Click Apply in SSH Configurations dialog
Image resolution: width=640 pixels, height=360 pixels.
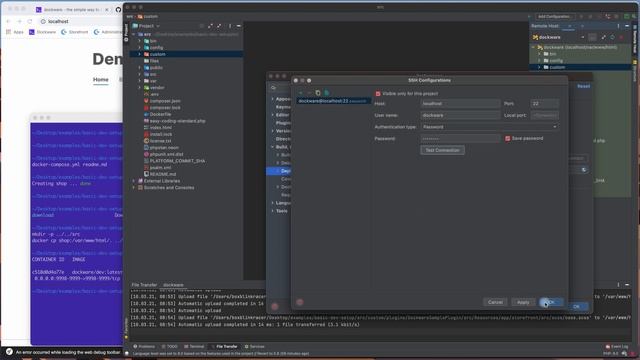click(523, 302)
